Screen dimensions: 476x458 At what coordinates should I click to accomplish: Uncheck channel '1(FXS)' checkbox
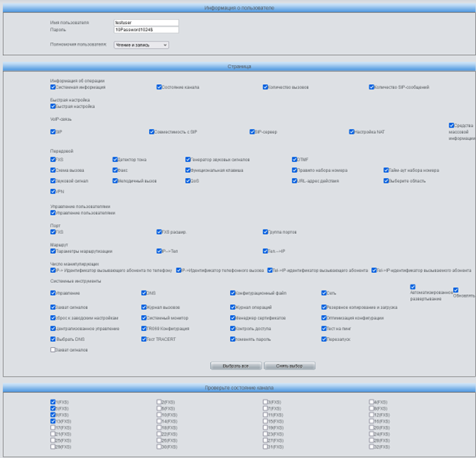(x=53, y=402)
